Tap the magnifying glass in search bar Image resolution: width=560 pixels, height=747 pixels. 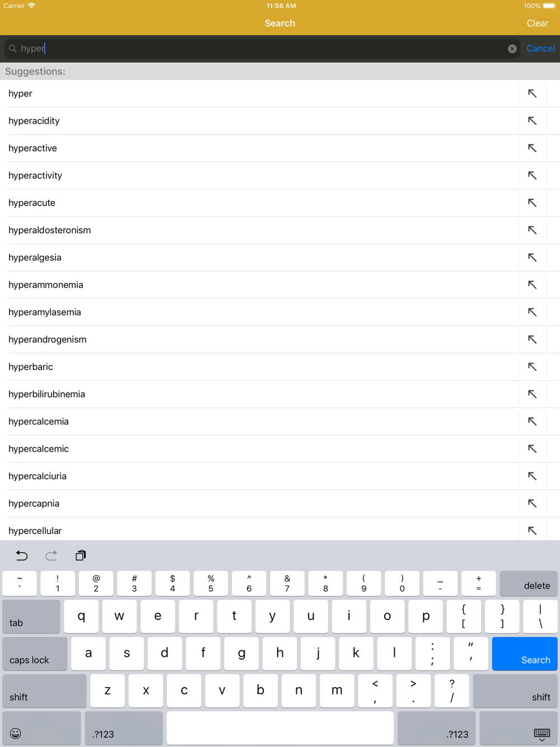[12, 49]
